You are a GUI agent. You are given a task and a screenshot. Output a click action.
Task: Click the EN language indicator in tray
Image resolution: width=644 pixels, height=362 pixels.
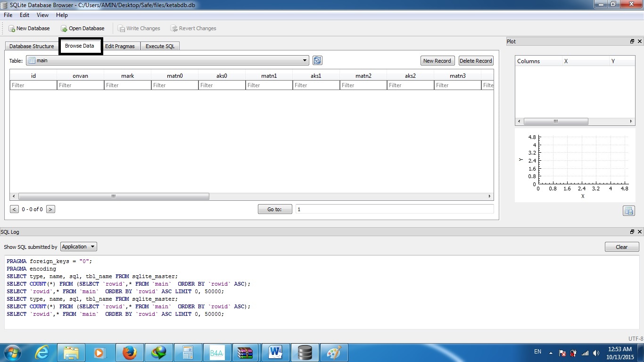click(537, 352)
